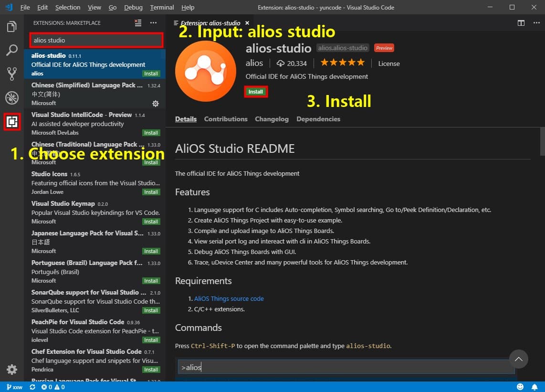Install Visual Studio Keymap extension
545x392 pixels.
[151, 222]
